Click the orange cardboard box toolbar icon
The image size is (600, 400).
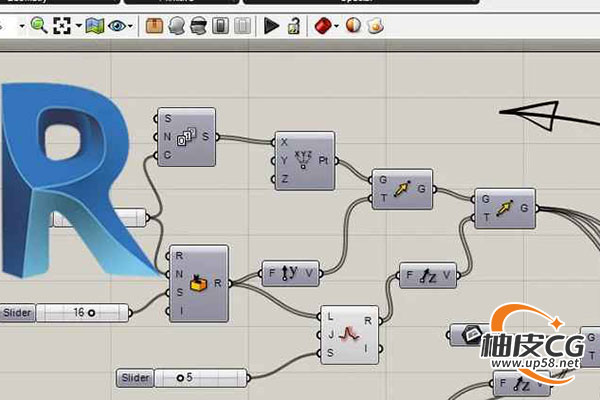[154, 26]
